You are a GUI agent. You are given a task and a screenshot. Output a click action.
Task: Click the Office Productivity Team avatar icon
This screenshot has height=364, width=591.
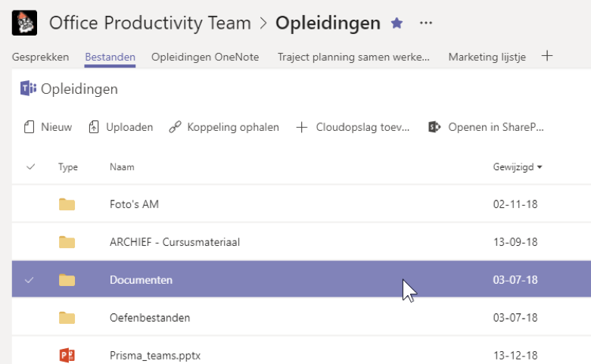(x=25, y=23)
